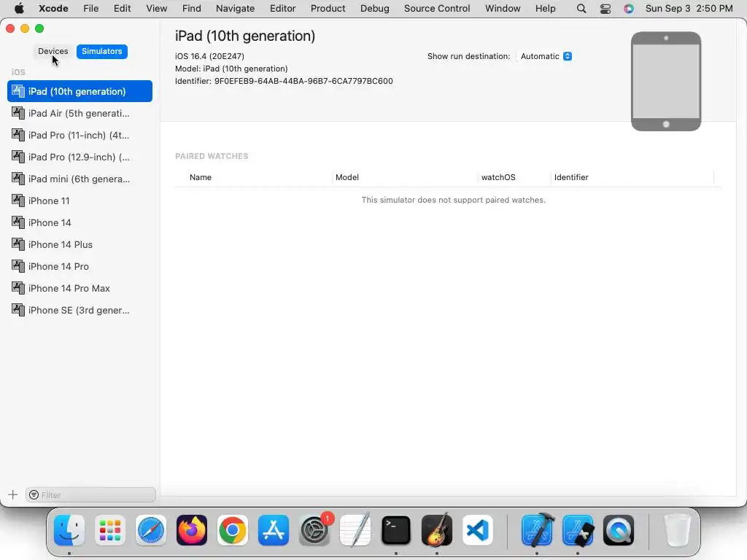Click the Model column header
The image size is (747, 560).
347,177
